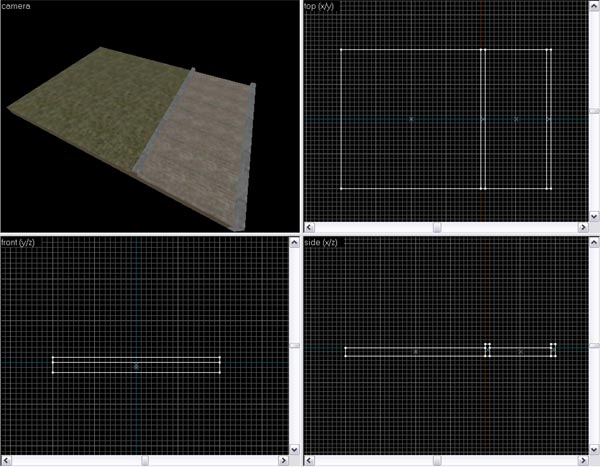
Task: Click scroll-right arrow in top view
Action: tap(583, 228)
